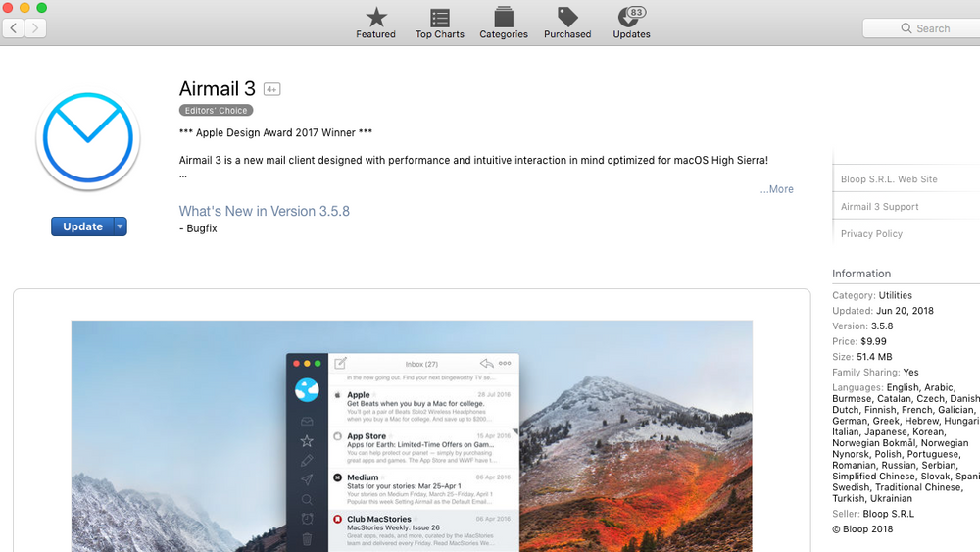Image resolution: width=980 pixels, height=552 pixels.
Task: Click the search magnifier icon in screenshot sidebar
Action: click(x=307, y=499)
